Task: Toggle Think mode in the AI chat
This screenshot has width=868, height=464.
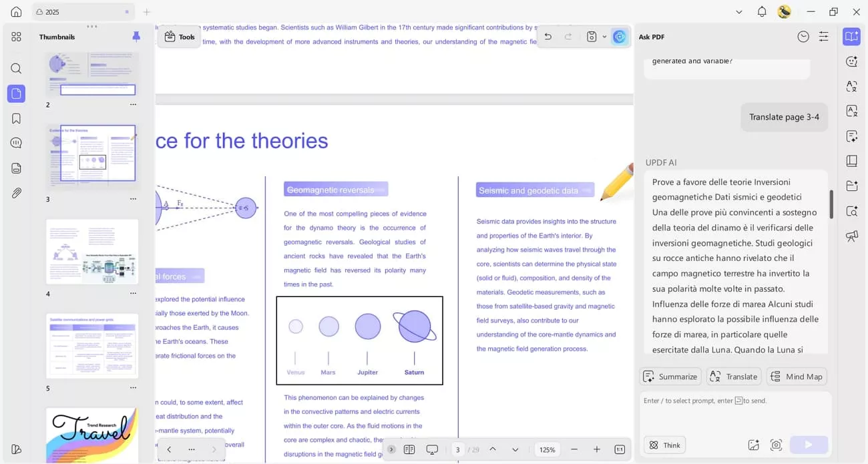Action: [664, 445]
